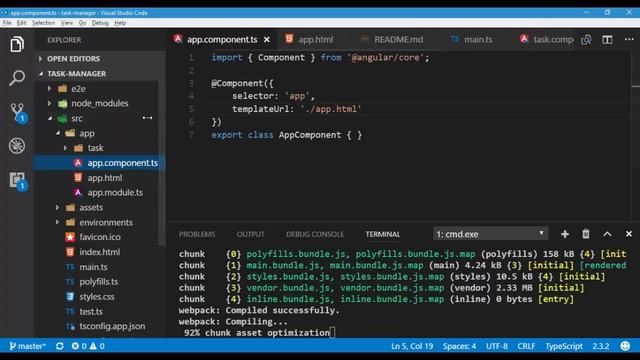
Task: Click Spaces: 4 indentation setting
Action: (459, 346)
